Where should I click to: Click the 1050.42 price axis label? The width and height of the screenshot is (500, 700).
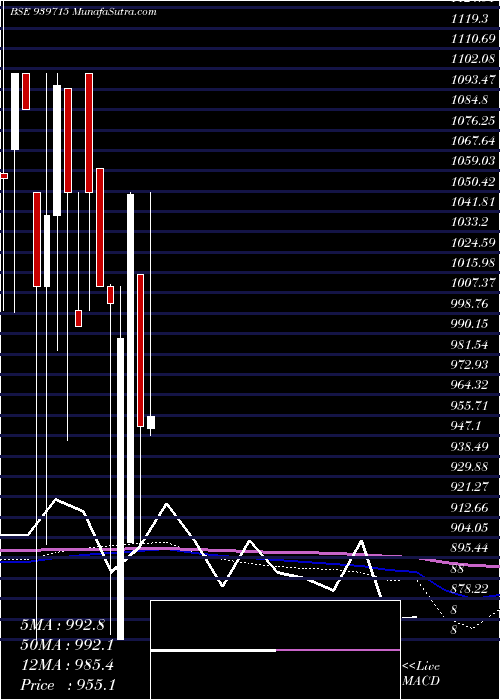coord(473,182)
